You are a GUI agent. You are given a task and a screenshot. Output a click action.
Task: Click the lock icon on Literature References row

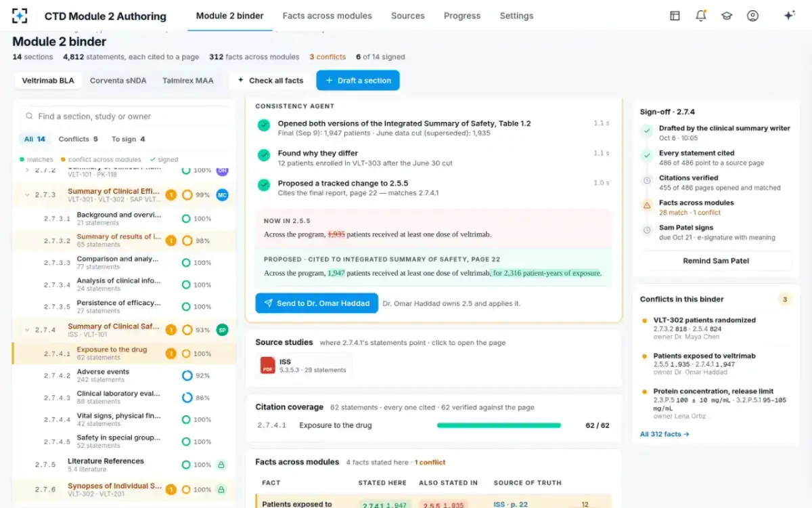(x=221, y=465)
